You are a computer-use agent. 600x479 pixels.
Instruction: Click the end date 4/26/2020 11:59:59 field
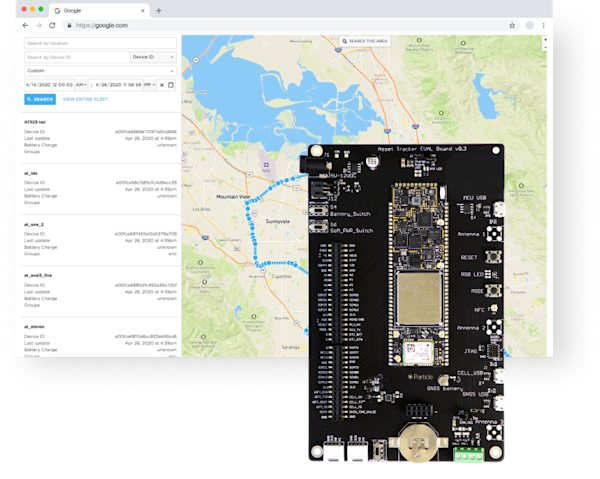tap(118, 85)
